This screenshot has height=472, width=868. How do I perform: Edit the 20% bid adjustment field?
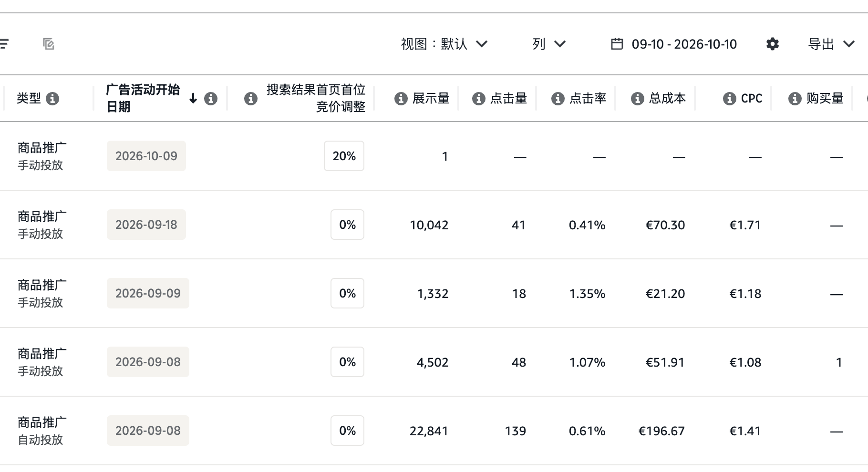tap(344, 156)
